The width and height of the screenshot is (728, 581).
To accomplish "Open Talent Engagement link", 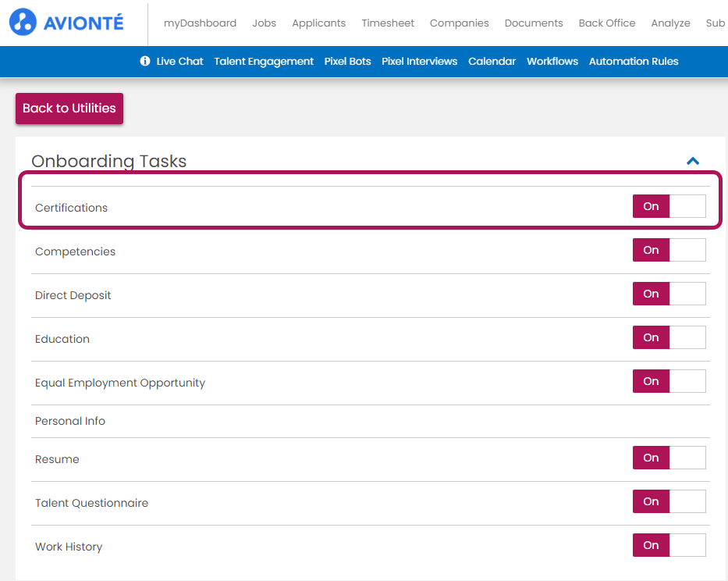I will tap(264, 61).
